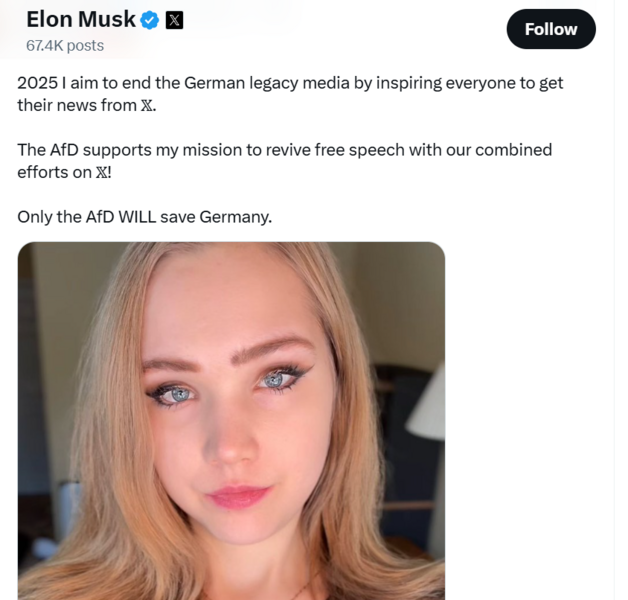628x600 pixels.
Task: Click the black X affiliation badge
Action: coord(174,20)
